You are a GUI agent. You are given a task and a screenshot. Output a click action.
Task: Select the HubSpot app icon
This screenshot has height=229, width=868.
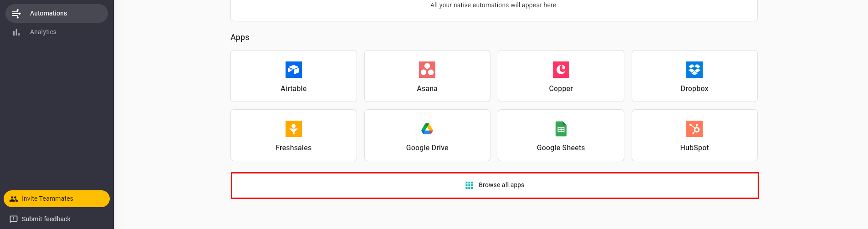click(694, 129)
